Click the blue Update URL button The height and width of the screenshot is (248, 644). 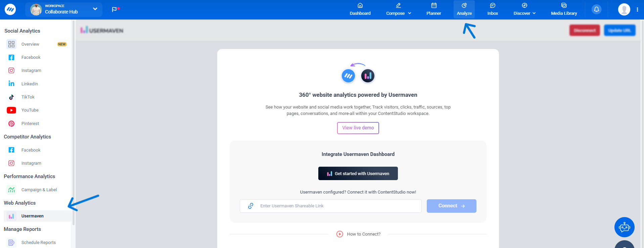point(619,30)
